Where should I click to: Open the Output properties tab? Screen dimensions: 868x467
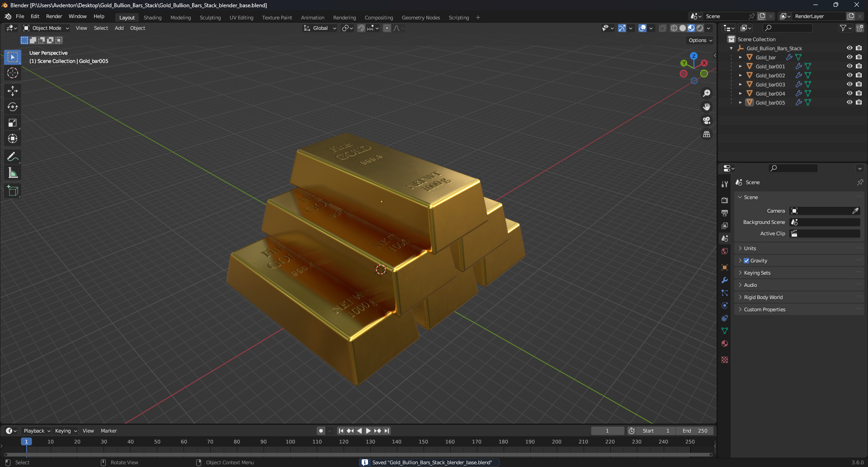[x=725, y=213]
